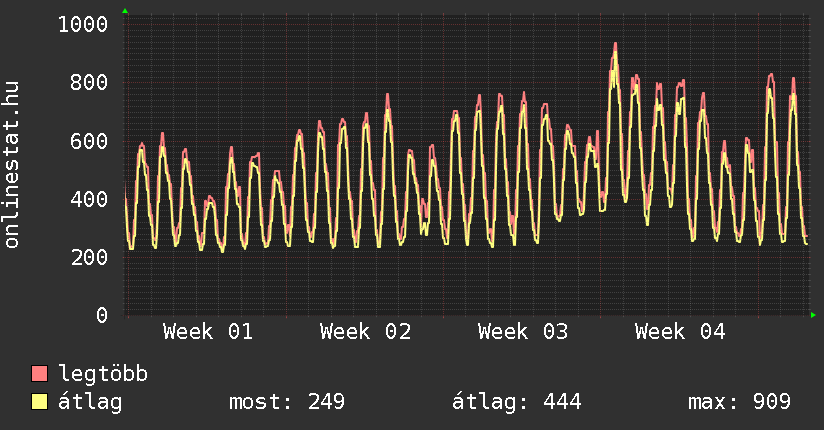Click the Week 02 axis label

366,332
